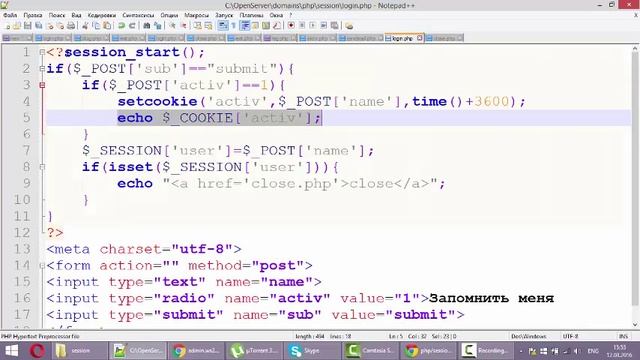Cut selection with the scissors icon
Screen dimensions: 640x360
click(x=85, y=26)
